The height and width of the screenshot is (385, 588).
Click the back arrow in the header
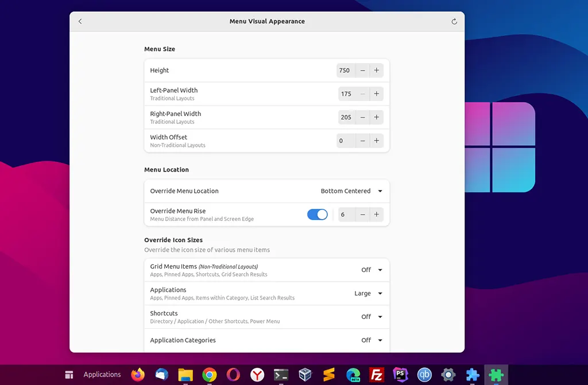pos(80,21)
